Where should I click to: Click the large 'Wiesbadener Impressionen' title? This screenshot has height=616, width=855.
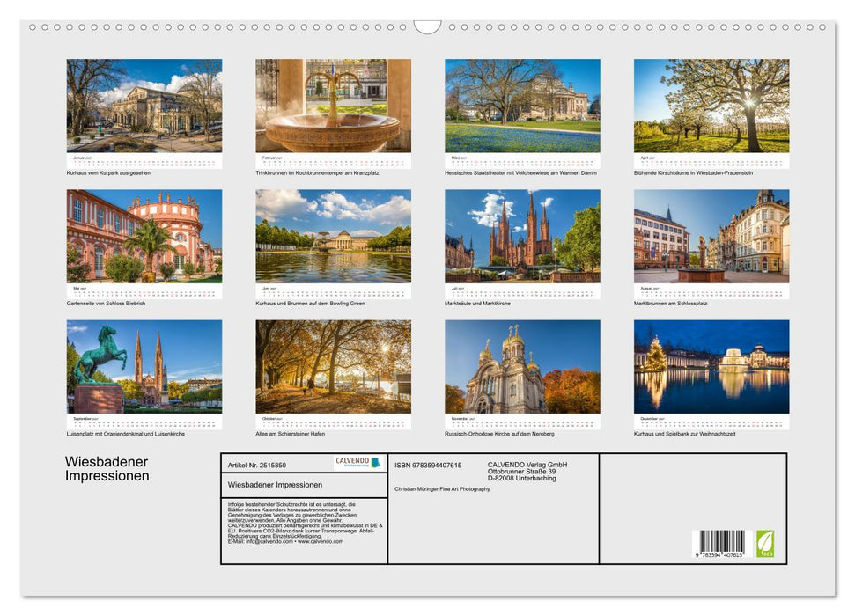click(107, 469)
